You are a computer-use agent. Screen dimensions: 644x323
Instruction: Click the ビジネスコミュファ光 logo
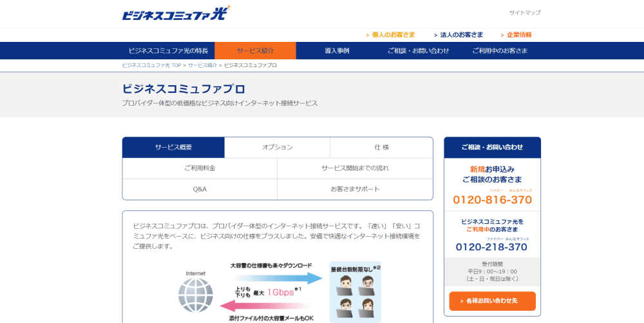click(x=176, y=13)
